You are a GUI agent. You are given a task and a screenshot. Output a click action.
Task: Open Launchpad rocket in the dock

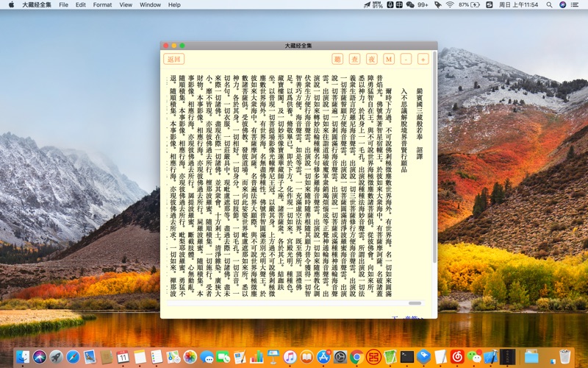coord(57,357)
